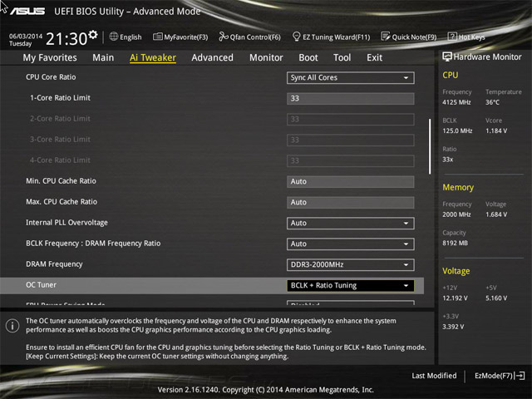Click the Hot Keys label
The width and height of the screenshot is (532, 399).
[x=471, y=37]
